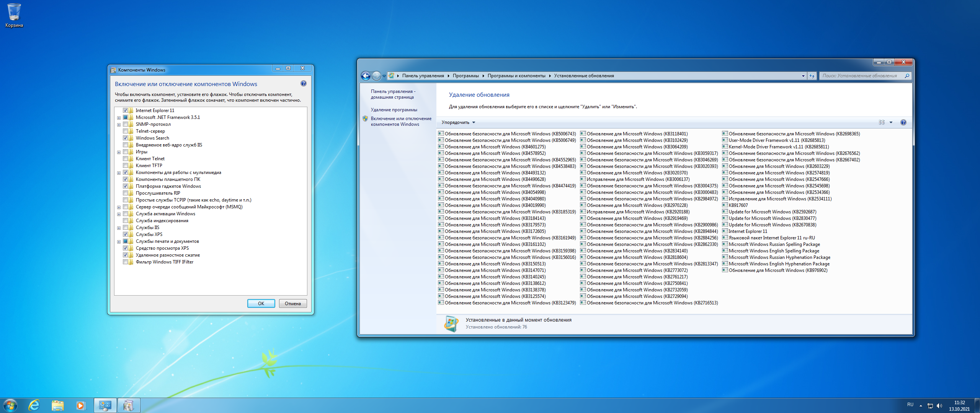Expand Microsoft .NET Framework 3.5.1 node
Viewport: 980px width, 413px height.
pyautogui.click(x=119, y=118)
